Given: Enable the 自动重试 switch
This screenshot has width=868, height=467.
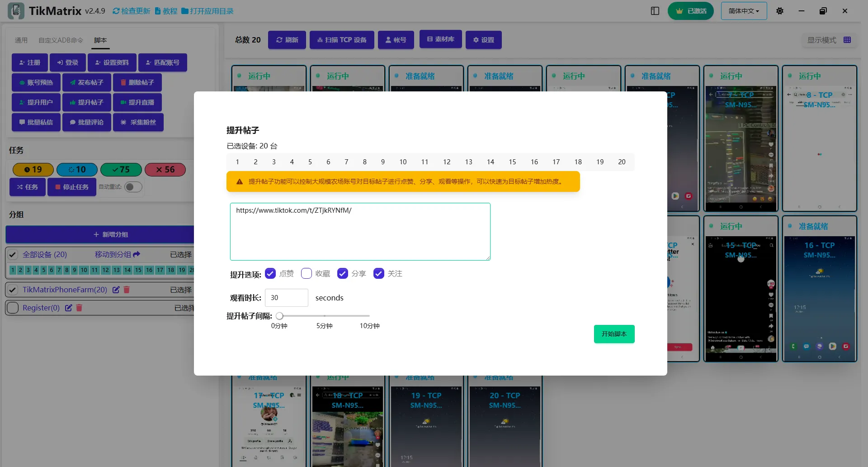Looking at the screenshot, I should (132, 186).
